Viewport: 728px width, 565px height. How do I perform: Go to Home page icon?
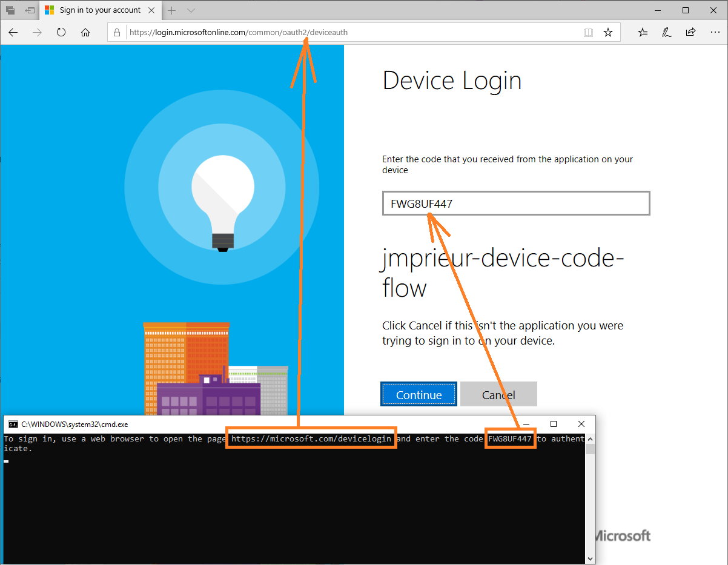pos(85,33)
